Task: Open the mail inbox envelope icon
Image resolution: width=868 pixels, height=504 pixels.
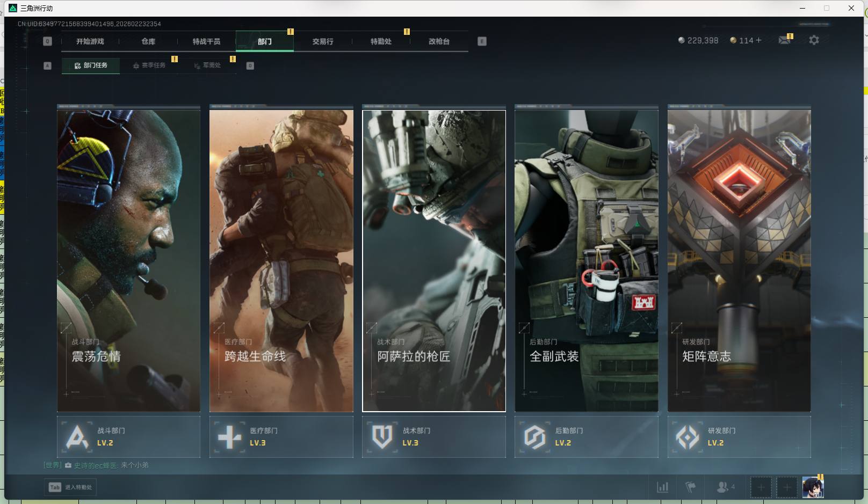Action: 784,40
